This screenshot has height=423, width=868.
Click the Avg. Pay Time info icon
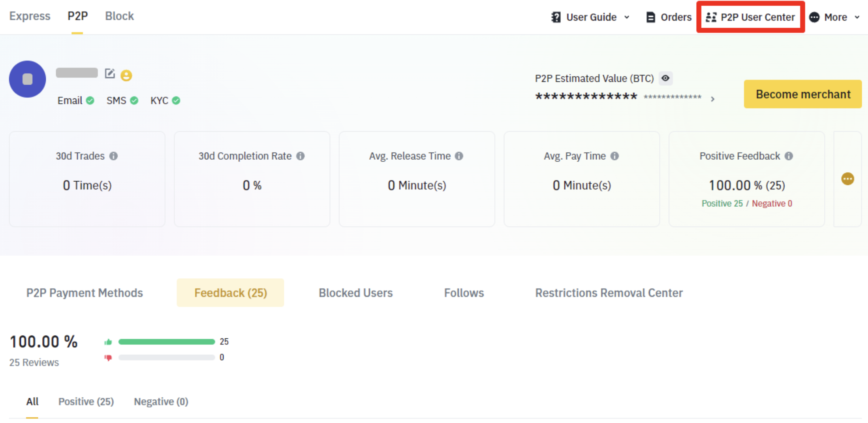click(614, 156)
